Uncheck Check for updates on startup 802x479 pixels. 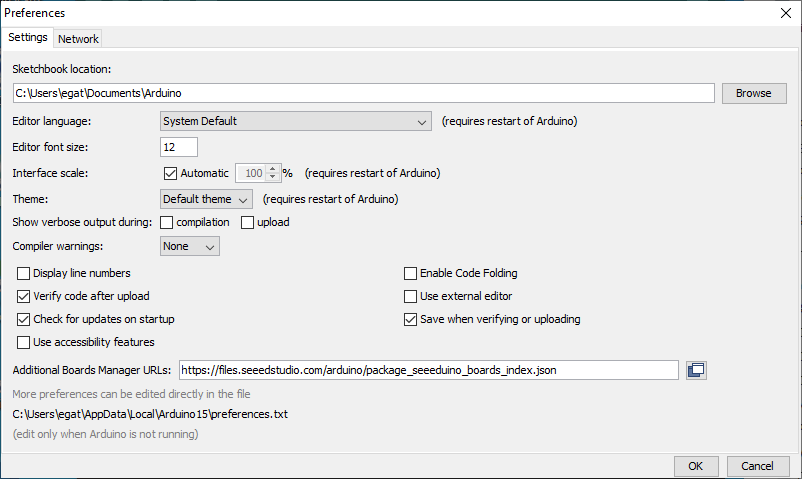[24, 319]
